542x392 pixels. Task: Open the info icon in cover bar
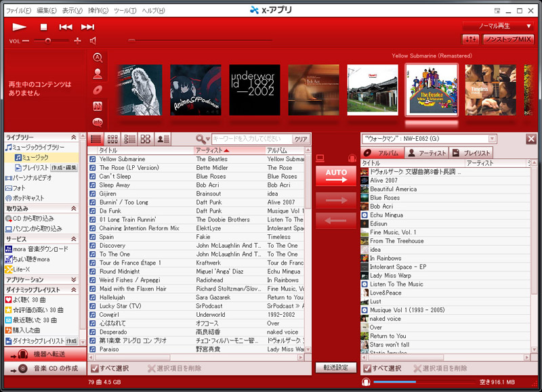98,122
